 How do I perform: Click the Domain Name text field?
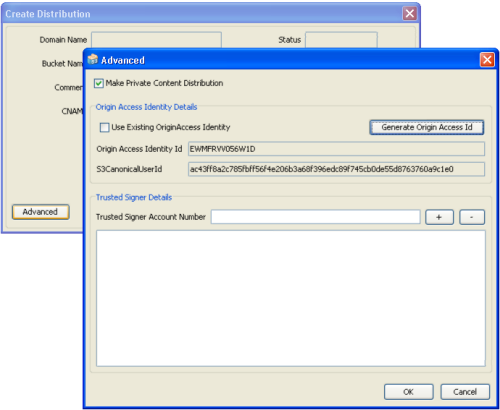point(156,40)
